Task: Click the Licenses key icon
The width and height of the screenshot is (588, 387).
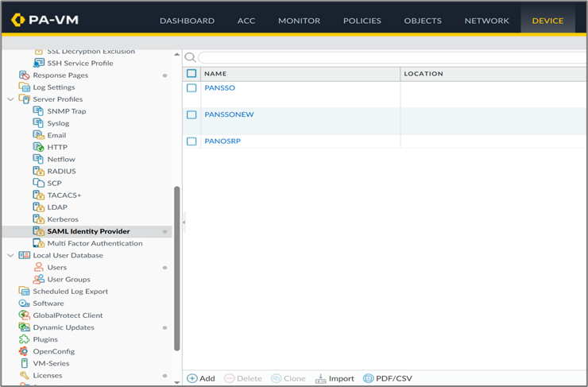Action: point(24,375)
